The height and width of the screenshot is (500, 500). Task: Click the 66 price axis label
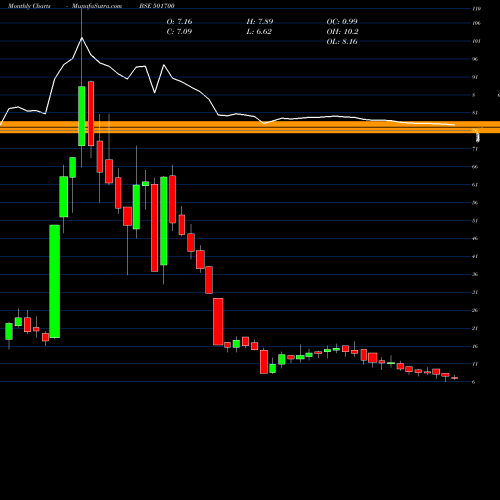(475, 167)
